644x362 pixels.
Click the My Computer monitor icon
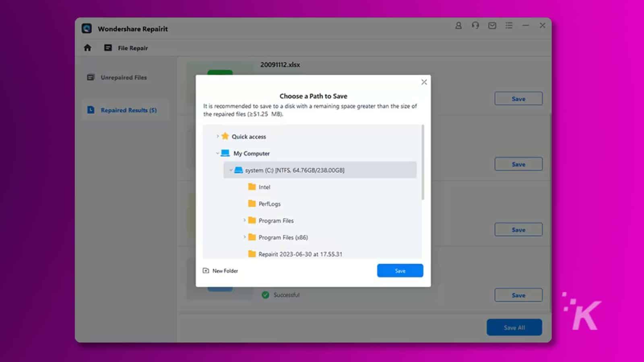tap(225, 153)
